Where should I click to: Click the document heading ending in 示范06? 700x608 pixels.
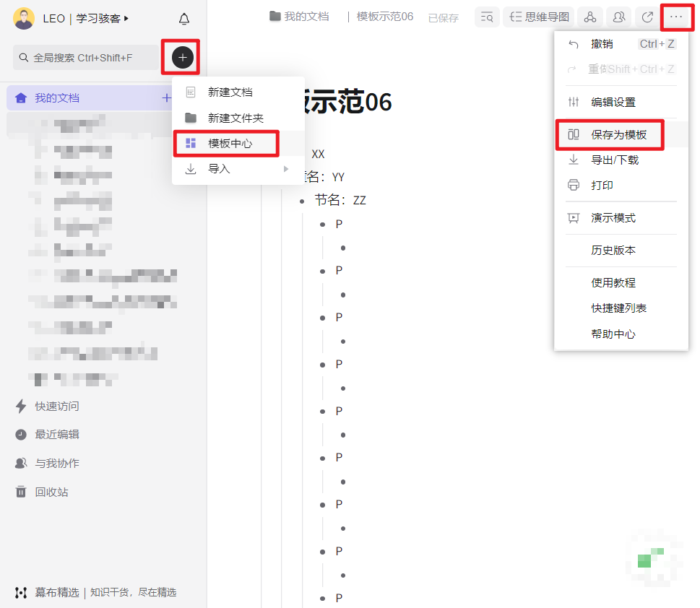[347, 102]
